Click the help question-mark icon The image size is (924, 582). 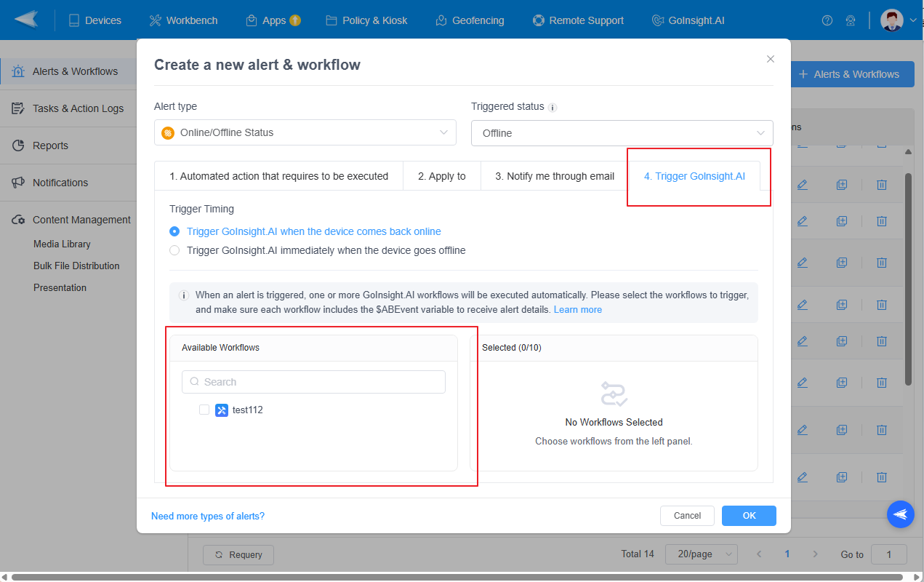(x=827, y=20)
